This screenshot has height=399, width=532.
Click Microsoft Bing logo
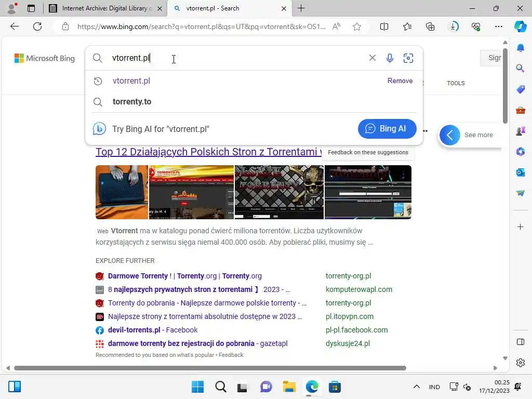point(45,58)
